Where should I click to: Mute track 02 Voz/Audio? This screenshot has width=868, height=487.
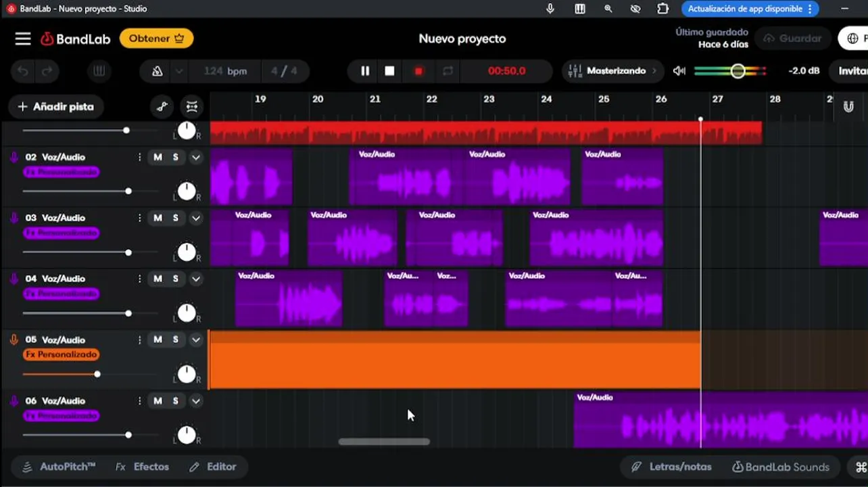click(158, 157)
